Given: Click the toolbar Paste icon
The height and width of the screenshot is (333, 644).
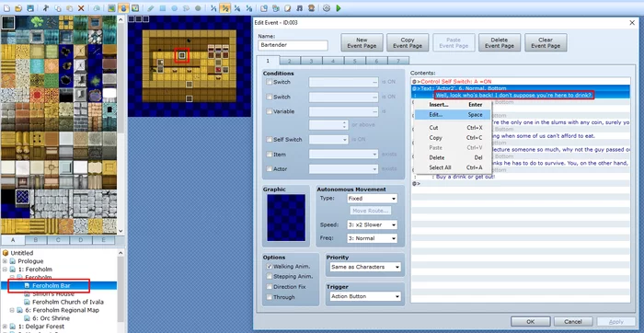Looking at the screenshot, I should coord(69,7).
